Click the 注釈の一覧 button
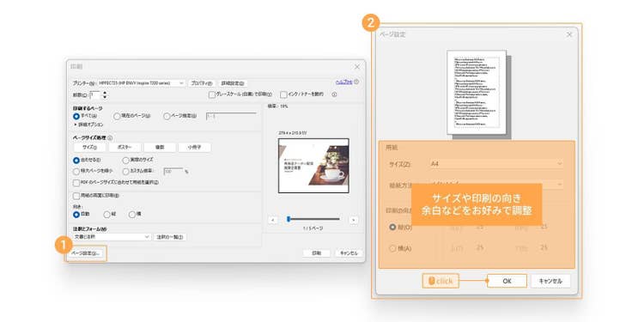The width and height of the screenshot is (644, 322). 170,237
